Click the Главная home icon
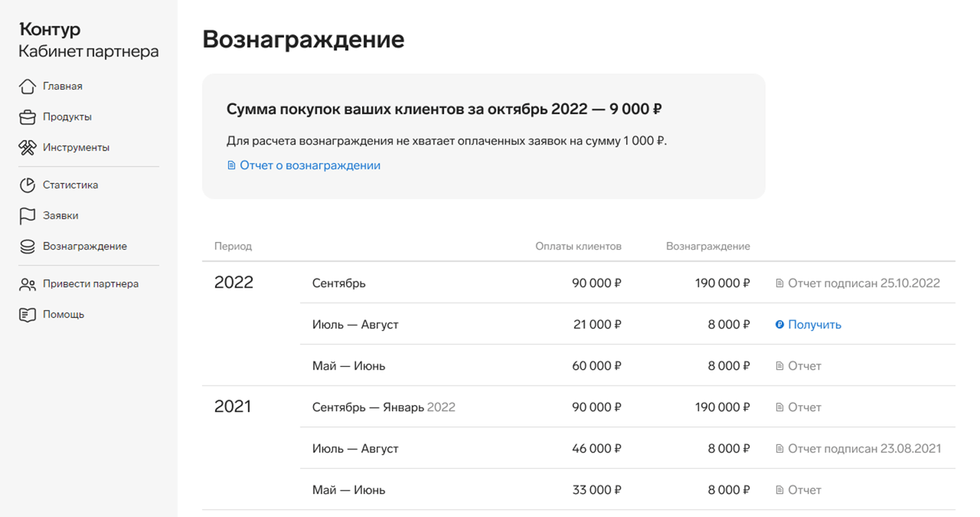 (27, 86)
